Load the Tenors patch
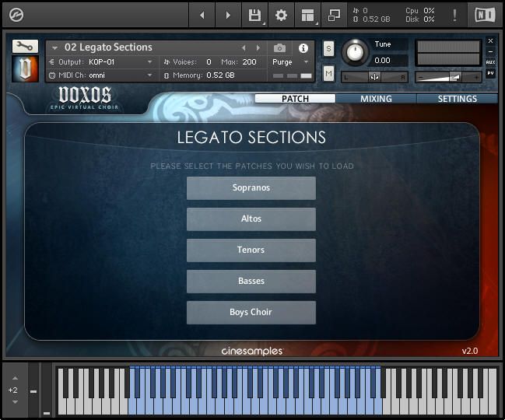This screenshot has height=420, width=505. click(251, 250)
